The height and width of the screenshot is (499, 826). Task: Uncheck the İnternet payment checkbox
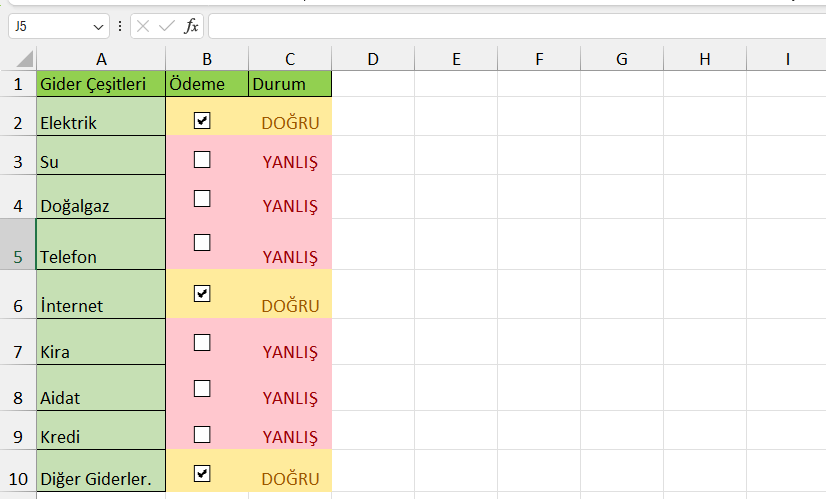(x=202, y=293)
